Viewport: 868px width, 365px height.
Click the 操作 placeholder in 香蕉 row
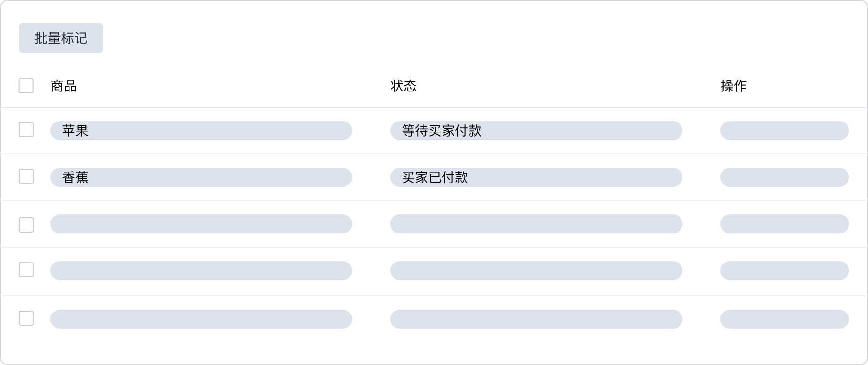click(x=784, y=177)
